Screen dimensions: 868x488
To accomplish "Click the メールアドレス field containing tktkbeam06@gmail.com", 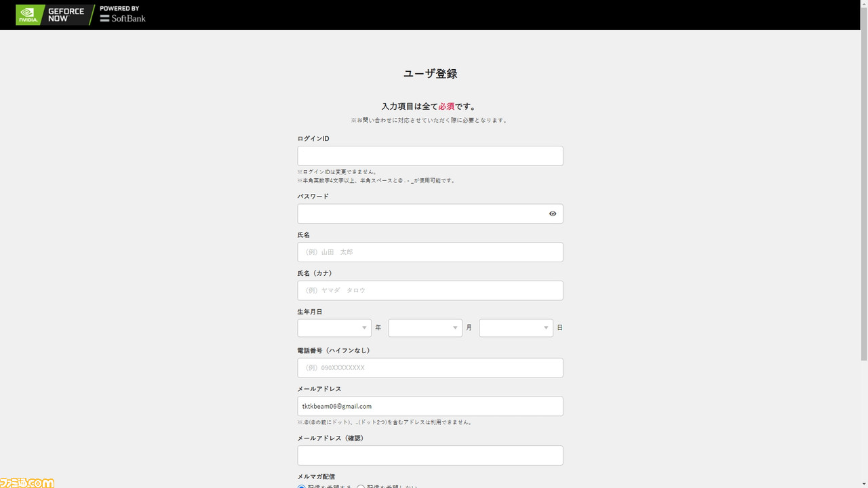I will pos(430,407).
